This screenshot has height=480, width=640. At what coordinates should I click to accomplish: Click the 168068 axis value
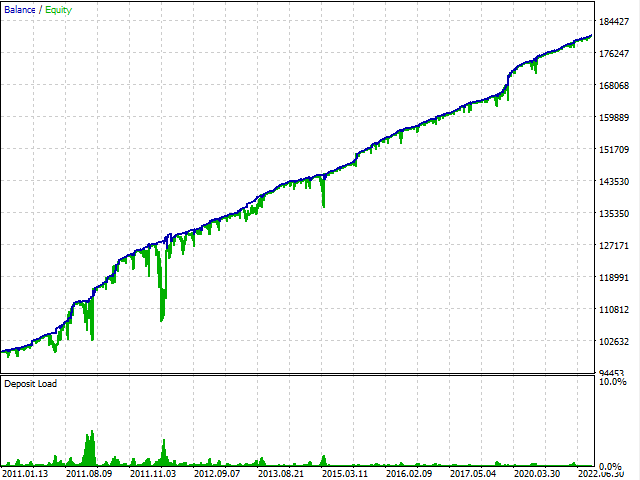614,86
